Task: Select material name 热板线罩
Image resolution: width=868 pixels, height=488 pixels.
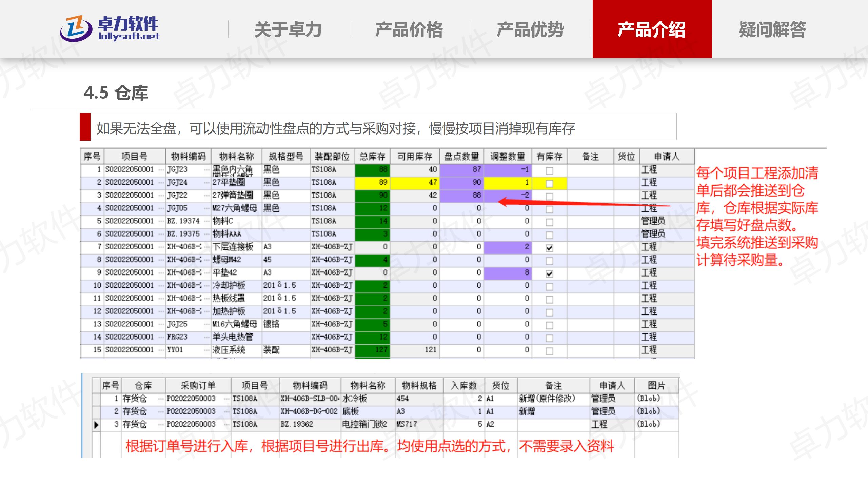Action: coord(229,299)
